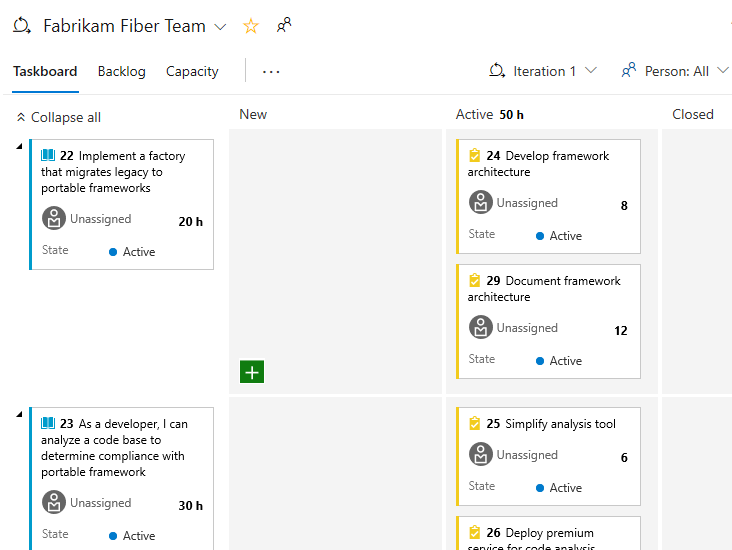The height and width of the screenshot is (550, 732).
Task: Open task 24 Develop framework architecture title
Action: pyautogui.click(x=556, y=156)
